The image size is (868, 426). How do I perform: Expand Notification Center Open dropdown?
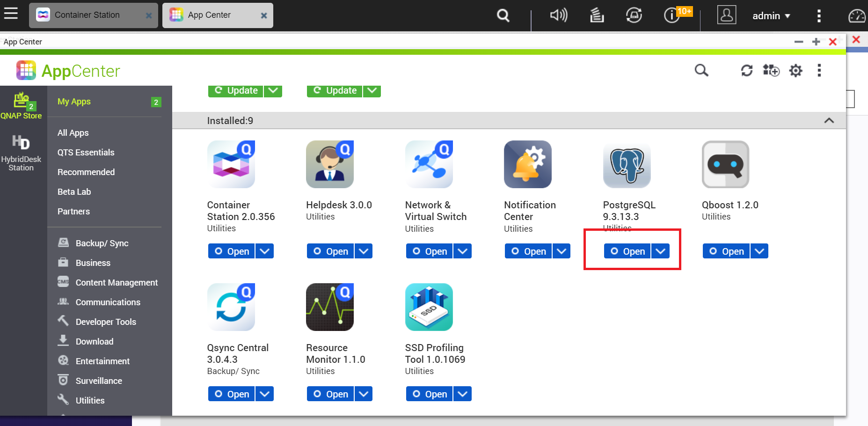point(562,251)
